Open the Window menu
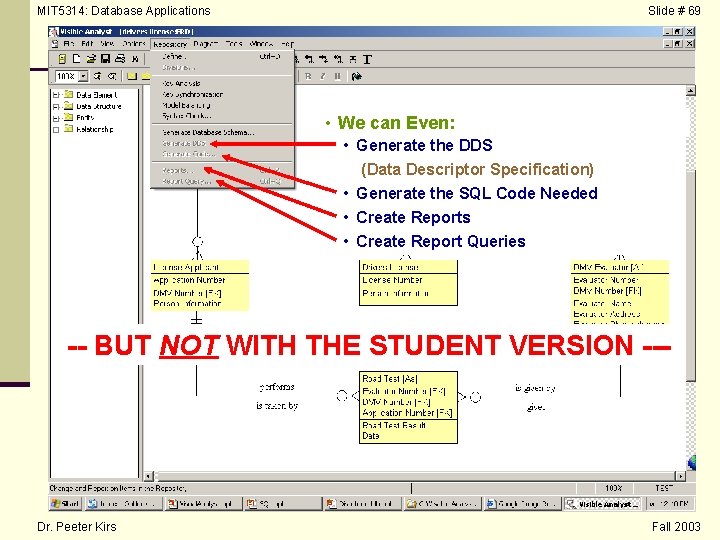 261,44
